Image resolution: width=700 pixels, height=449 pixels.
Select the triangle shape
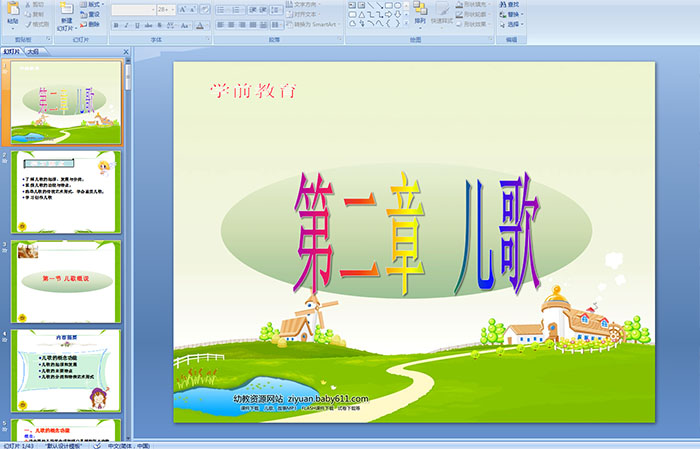(362, 15)
